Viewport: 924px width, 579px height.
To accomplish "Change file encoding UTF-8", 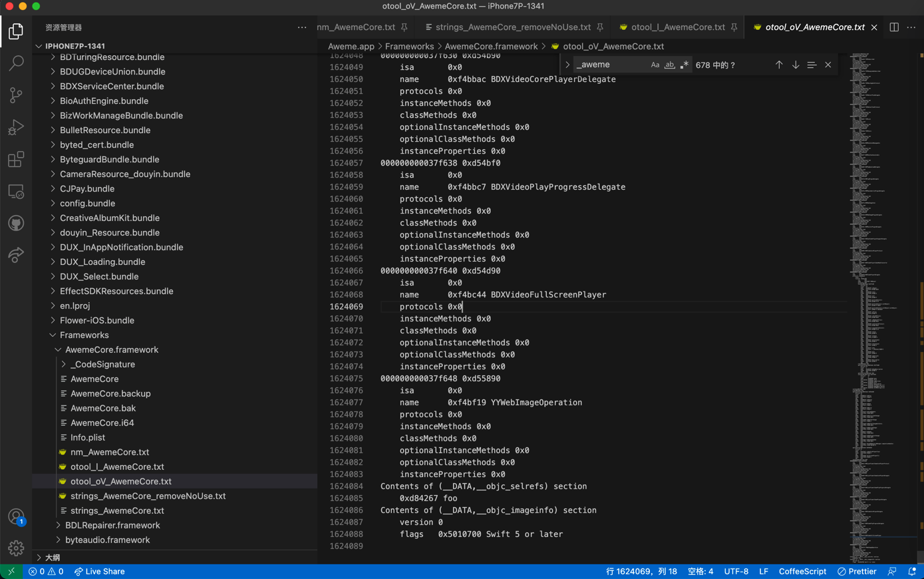I will click(x=736, y=572).
